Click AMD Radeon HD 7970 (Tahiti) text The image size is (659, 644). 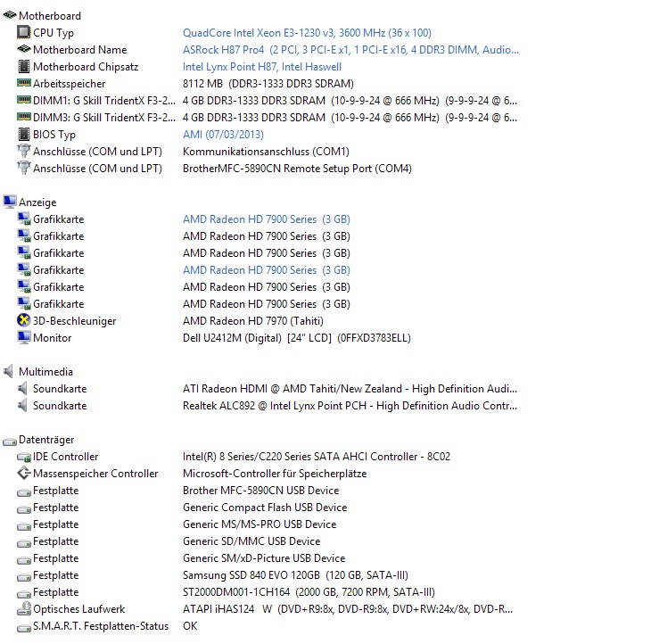pyautogui.click(x=253, y=321)
